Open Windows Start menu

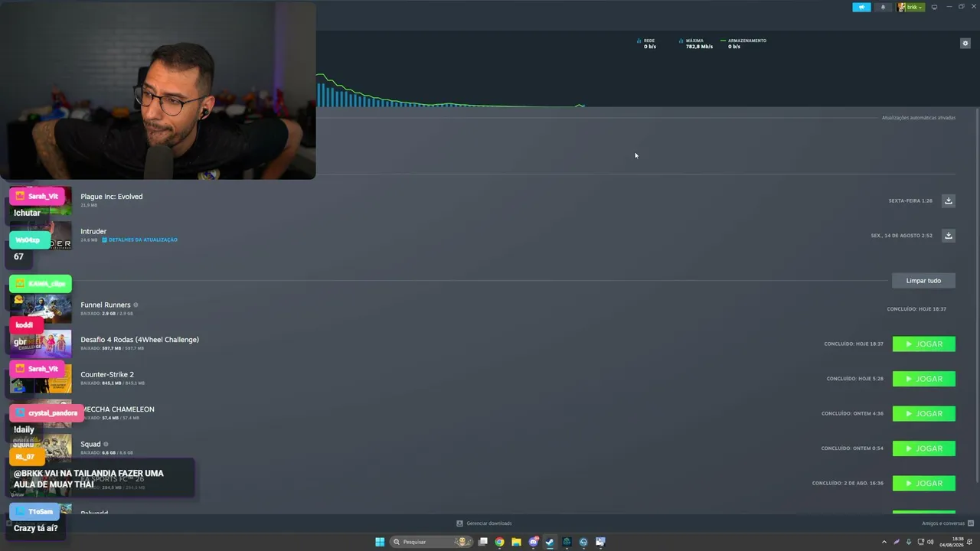[x=380, y=542]
